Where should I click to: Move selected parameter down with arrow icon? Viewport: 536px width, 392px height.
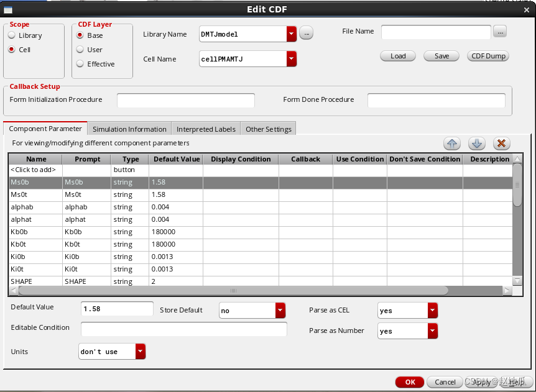[477, 144]
